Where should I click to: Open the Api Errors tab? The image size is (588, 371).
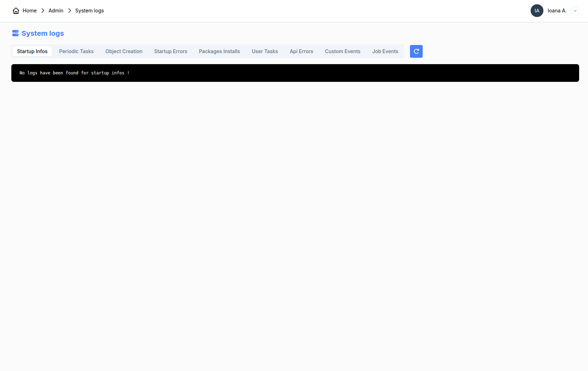coord(301,51)
